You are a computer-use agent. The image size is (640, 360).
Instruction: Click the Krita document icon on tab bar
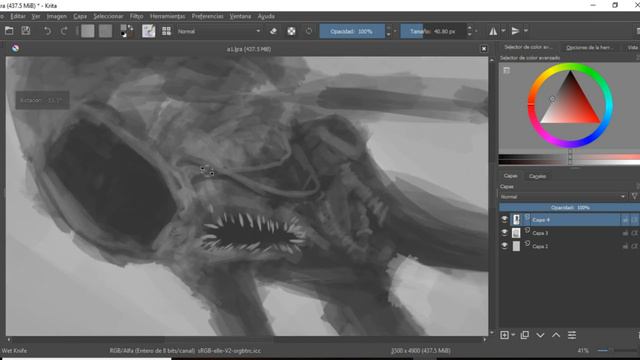point(15,48)
